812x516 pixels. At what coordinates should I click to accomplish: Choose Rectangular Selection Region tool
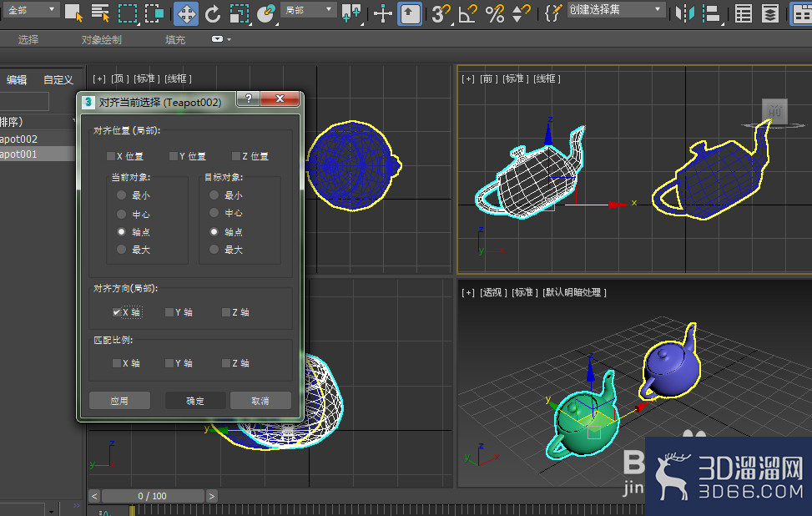(128, 13)
